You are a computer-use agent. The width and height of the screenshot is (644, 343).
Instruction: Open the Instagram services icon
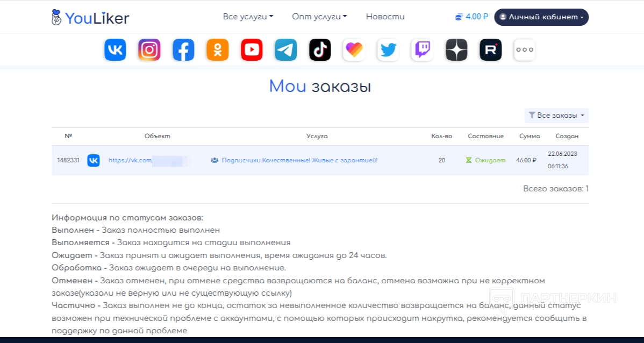(x=149, y=49)
